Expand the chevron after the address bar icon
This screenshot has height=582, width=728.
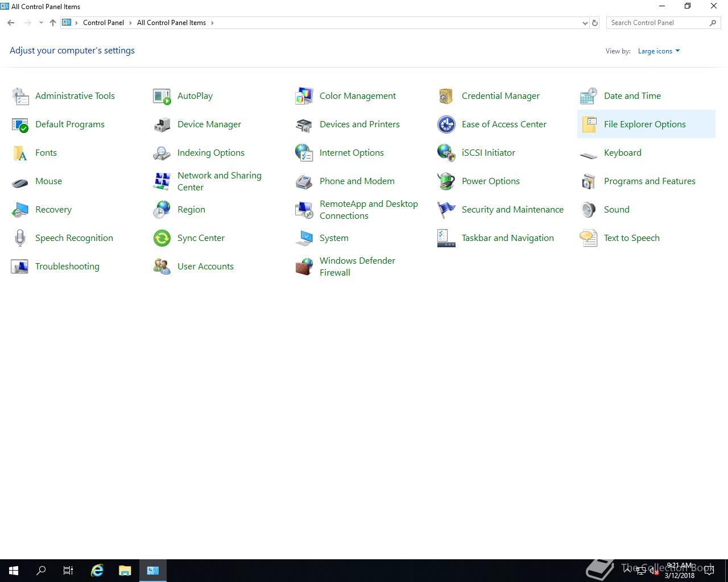click(x=77, y=23)
